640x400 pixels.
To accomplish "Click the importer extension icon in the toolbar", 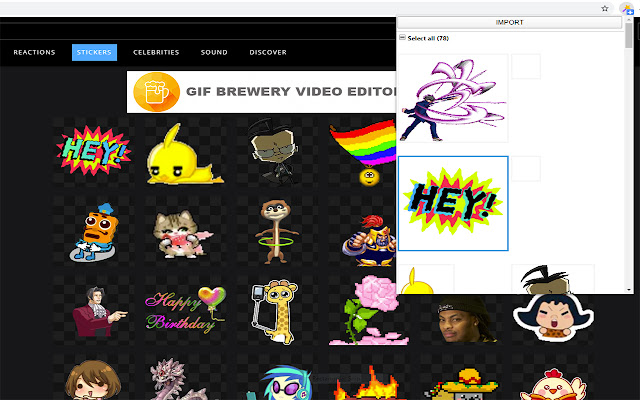I will (x=627, y=9).
